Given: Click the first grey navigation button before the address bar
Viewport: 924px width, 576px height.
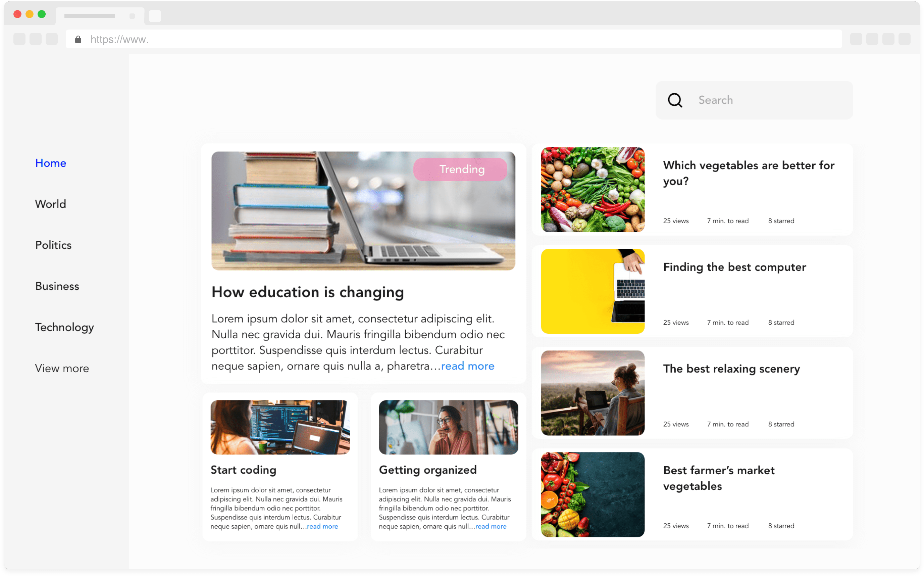Looking at the screenshot, I should click(x=19, y=39).
